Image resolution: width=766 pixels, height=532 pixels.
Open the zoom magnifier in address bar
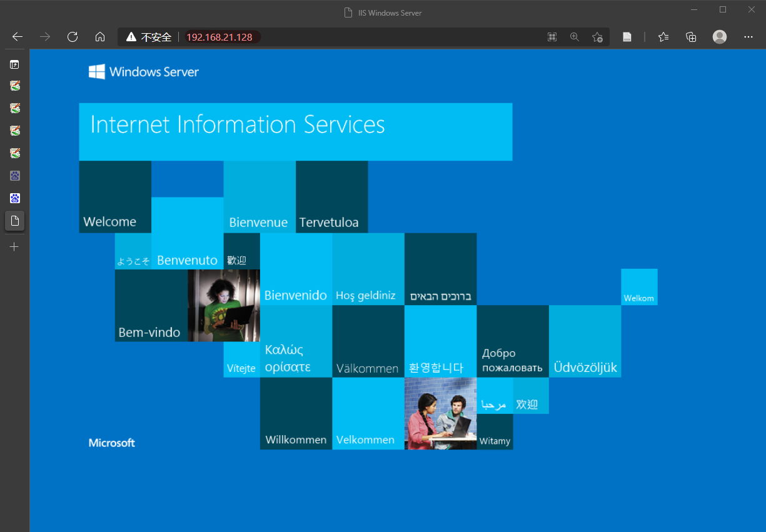coord(575,37)
